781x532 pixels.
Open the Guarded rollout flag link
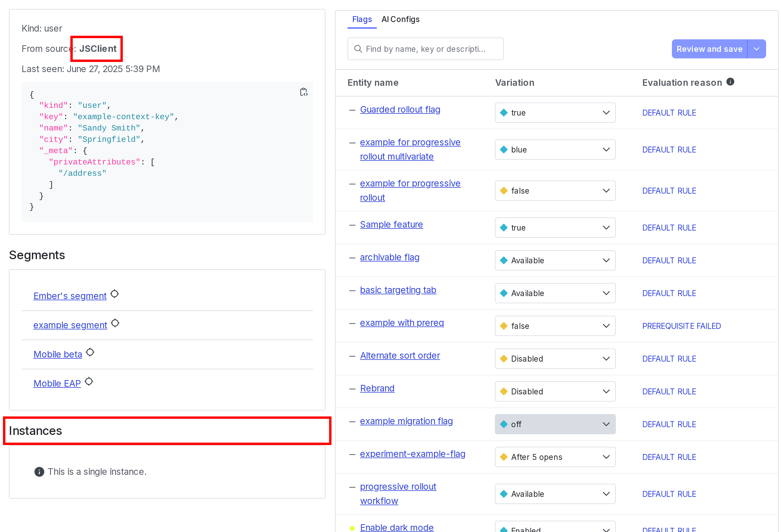(400, 110)
